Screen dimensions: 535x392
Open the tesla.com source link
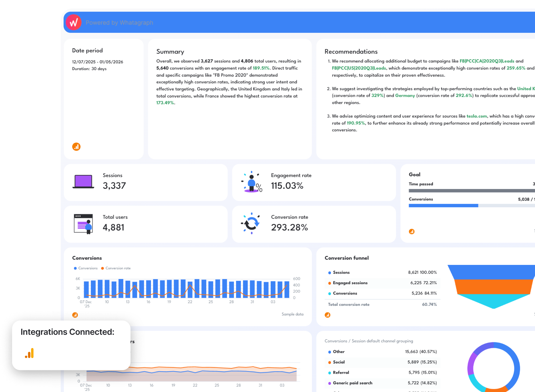[x=476, y=116]
